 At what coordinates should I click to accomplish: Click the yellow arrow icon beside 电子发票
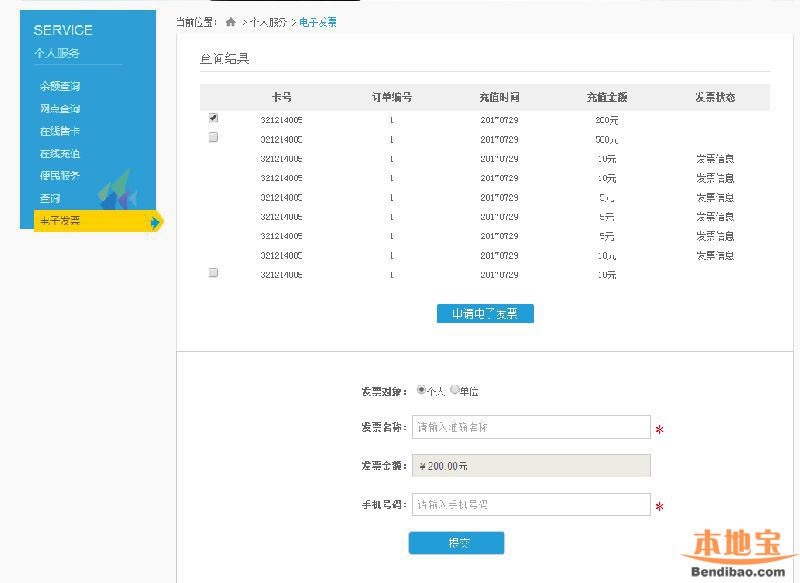(x=156, y=221)
